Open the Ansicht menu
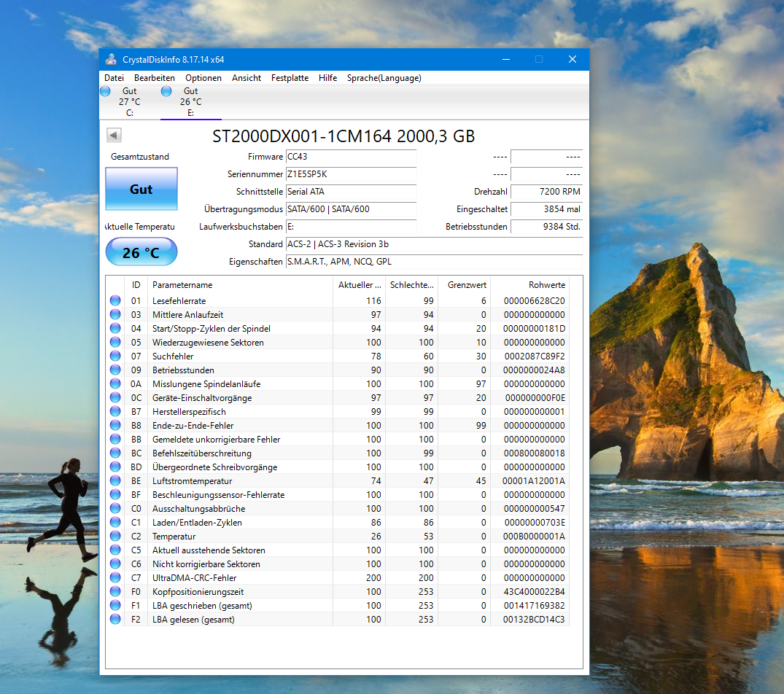784x694 pixels. (x=246, y=78)
